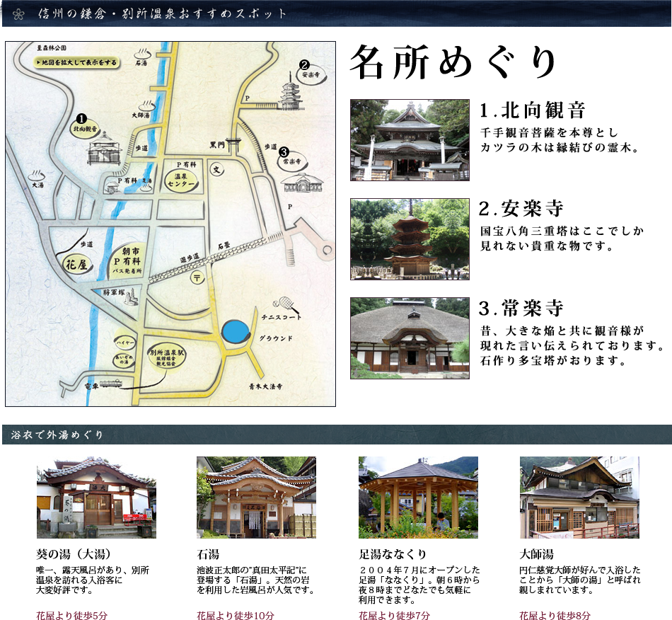The height and width of the screenshot is (620, 672).
Task: Click the 信州の鎌倉・別所温泉おすすめスポット header title
Action: pos(162,13)
